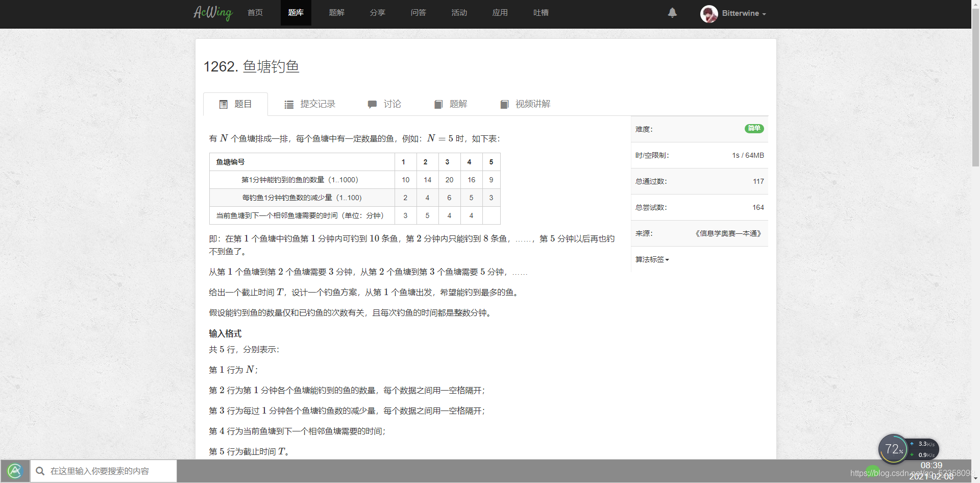Image resolution: width=980 pixels, height=483 pixels.
Task: Click the 总尝试数 value 164
Action: 758,207
